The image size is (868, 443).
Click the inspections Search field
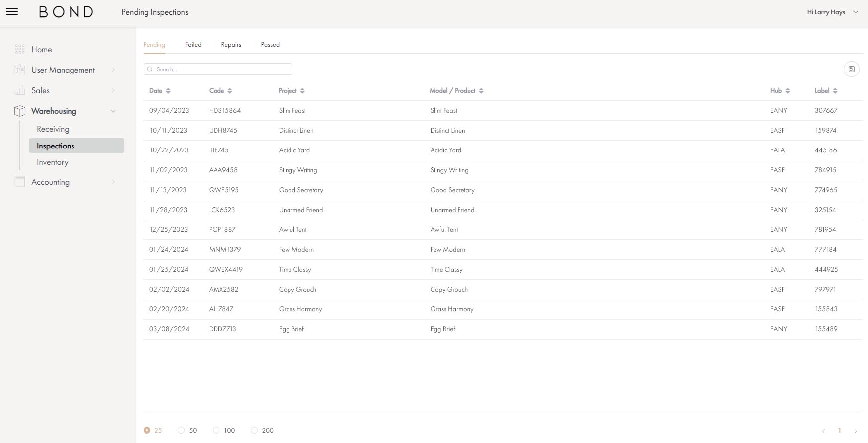218,69
